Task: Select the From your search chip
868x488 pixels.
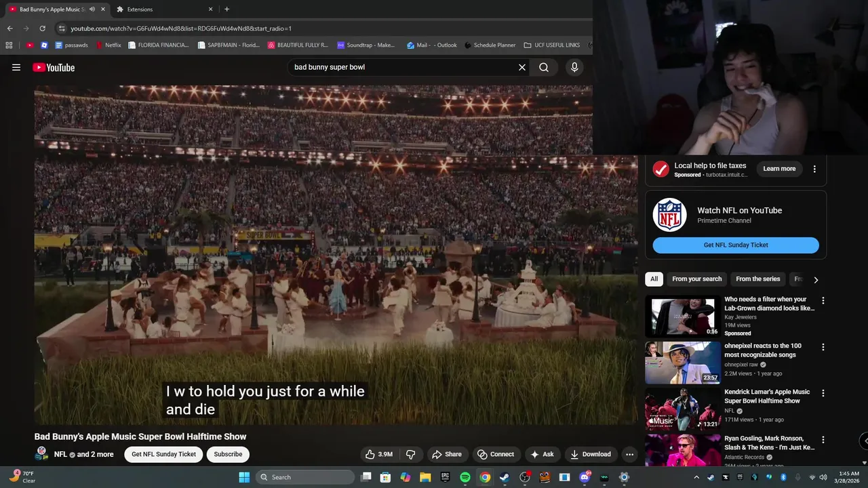Action: 696,279
